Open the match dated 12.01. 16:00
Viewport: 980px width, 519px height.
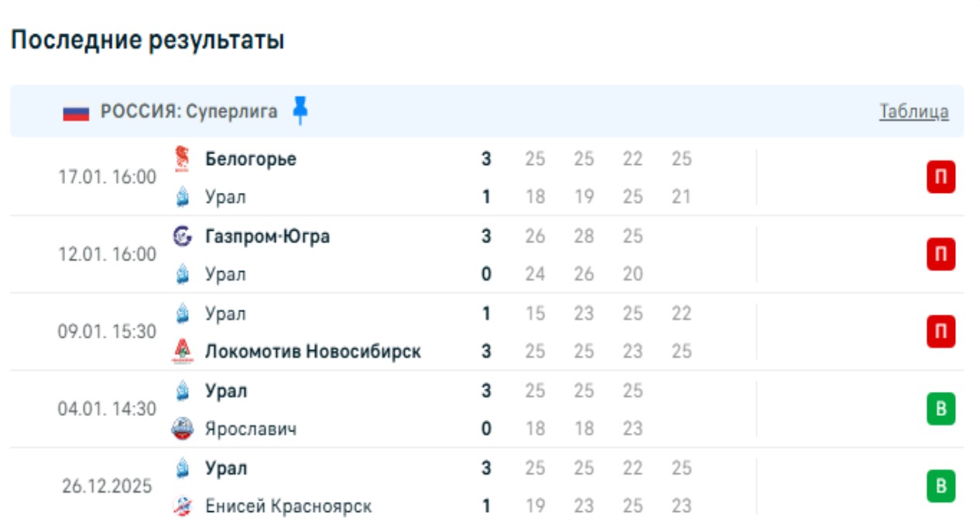click(107, 255)
